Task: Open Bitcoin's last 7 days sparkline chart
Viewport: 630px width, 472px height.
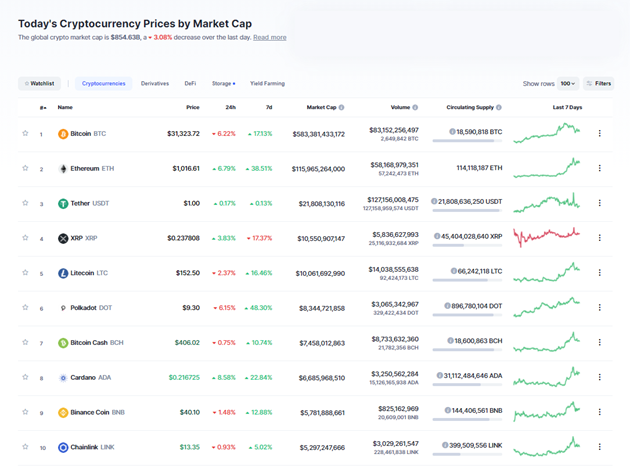Action: click(547, 133)
